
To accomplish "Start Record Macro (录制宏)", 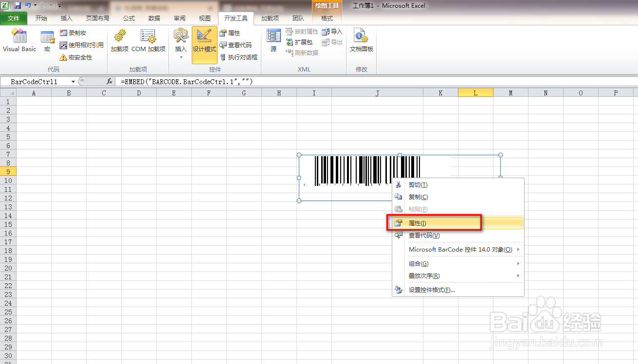I will point(73,33).
